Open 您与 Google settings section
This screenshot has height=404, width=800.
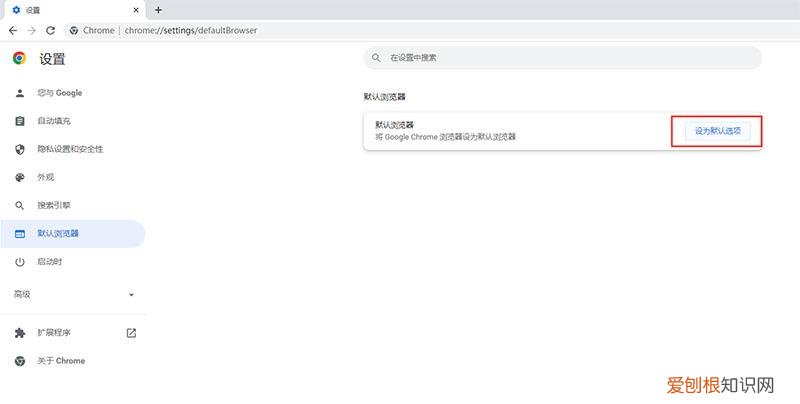(72, 93)
